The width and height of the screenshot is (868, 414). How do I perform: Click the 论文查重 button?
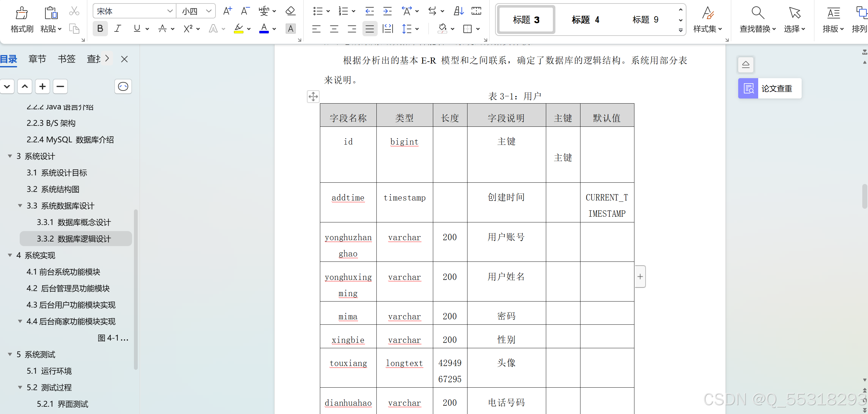770,88
